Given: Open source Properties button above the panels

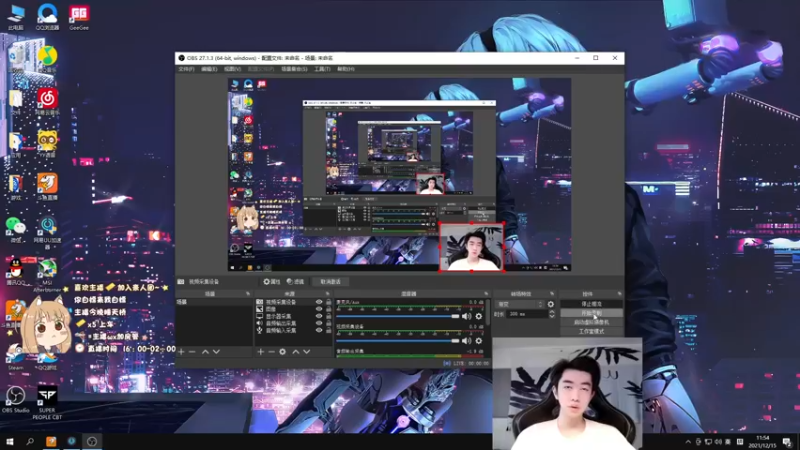Looking at the screenshot, I should tap(272, 282).
